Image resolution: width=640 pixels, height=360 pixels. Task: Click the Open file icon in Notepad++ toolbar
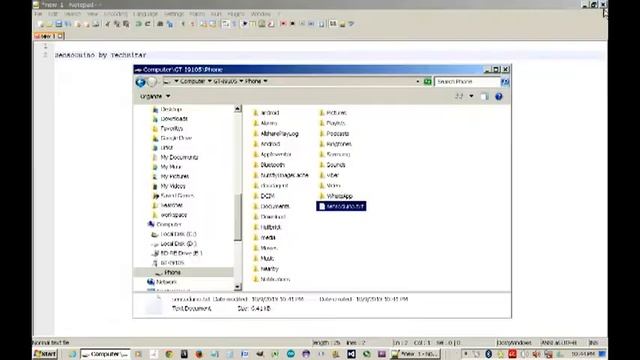[x=49, y=24]
